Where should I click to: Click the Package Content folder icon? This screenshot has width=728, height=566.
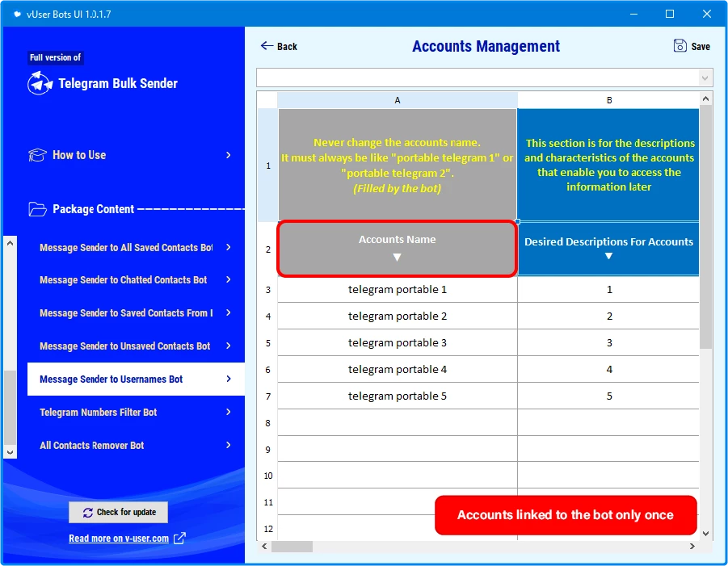[x=37, y=209]
